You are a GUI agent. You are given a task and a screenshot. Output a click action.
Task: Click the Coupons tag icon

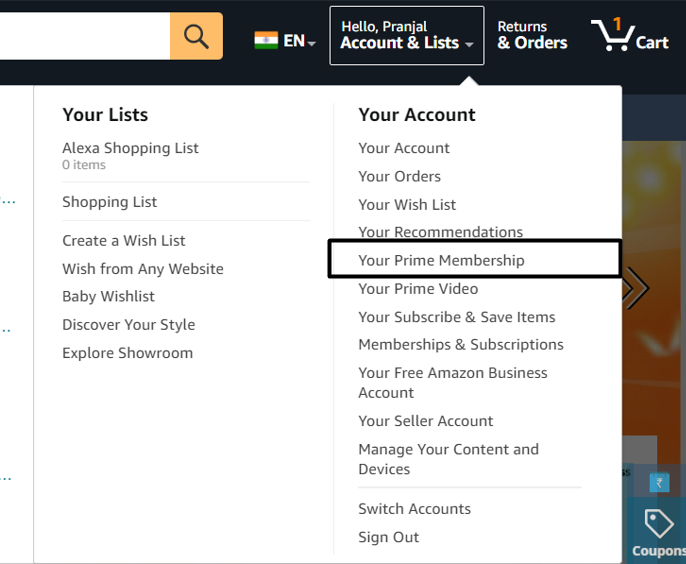coord(658,523)
